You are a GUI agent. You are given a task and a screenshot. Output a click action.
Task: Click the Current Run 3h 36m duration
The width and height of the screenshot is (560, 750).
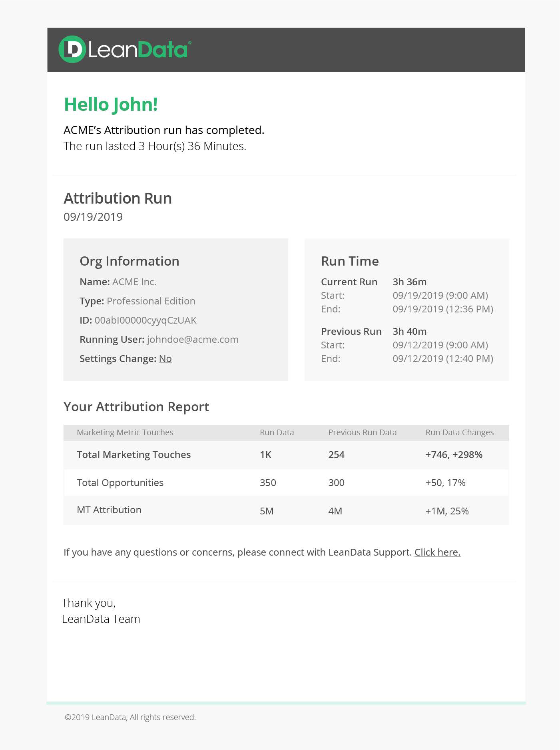(x=409, y=282)
